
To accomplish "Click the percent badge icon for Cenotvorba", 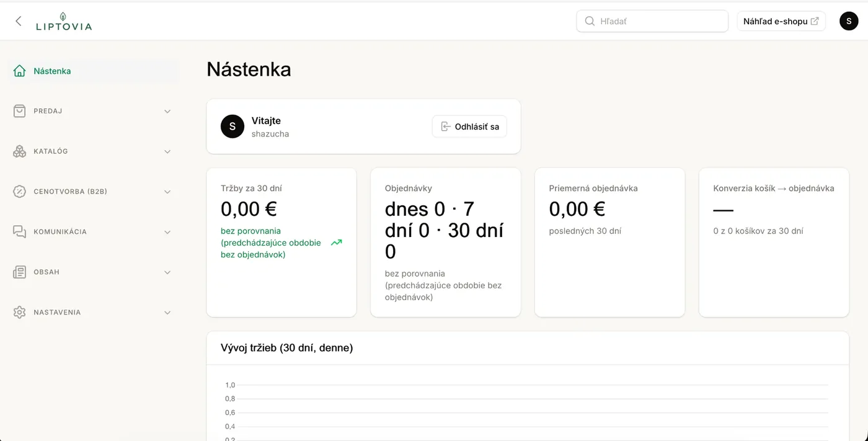I will point(20,192).
